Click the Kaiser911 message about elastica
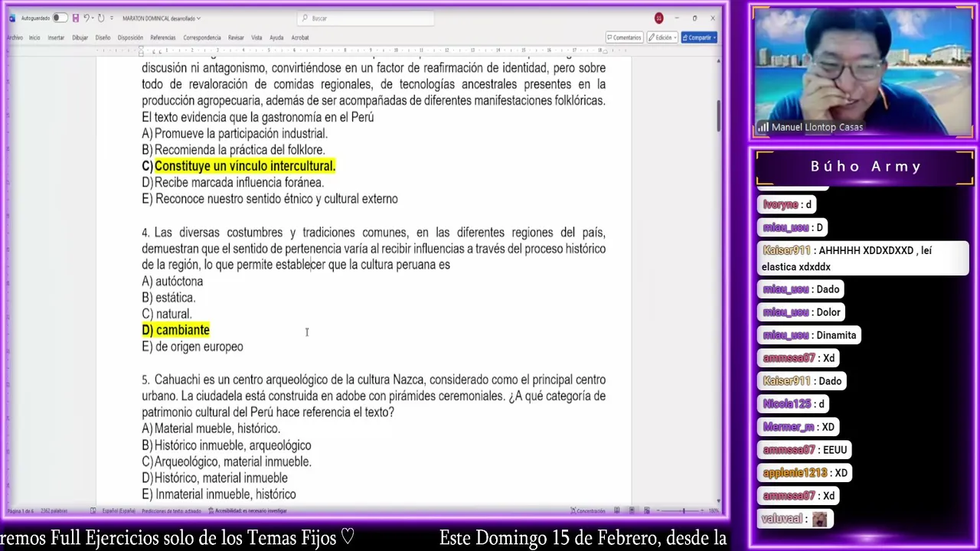The width and height of the screenshot is (980, 551). point(863,259)
